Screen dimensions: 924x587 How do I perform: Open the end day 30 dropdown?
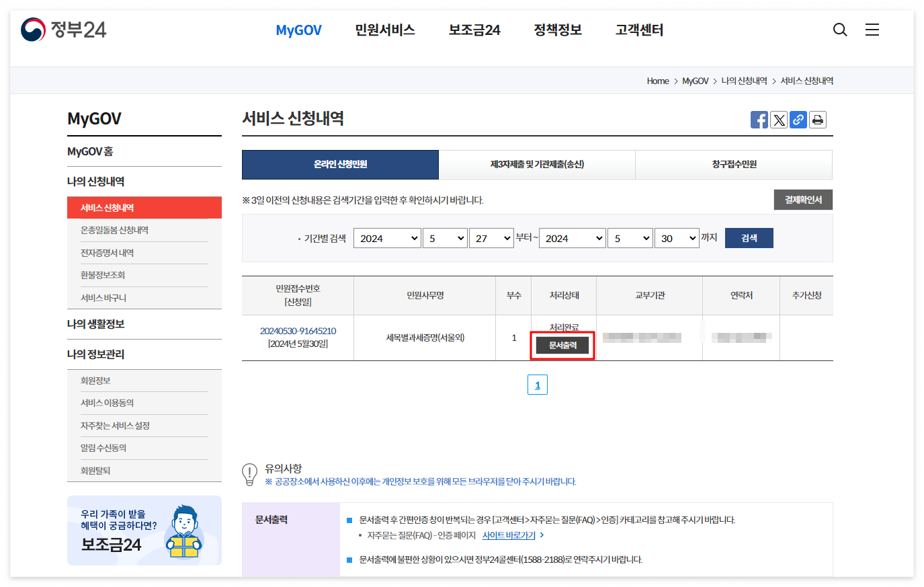coord(677,237)
